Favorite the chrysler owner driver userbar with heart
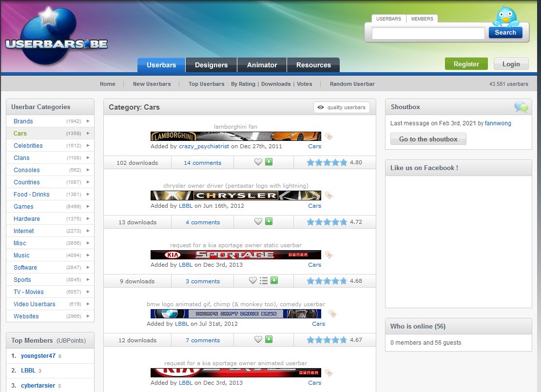This screenshot has width=541, height=392. (x=258, y=221)
